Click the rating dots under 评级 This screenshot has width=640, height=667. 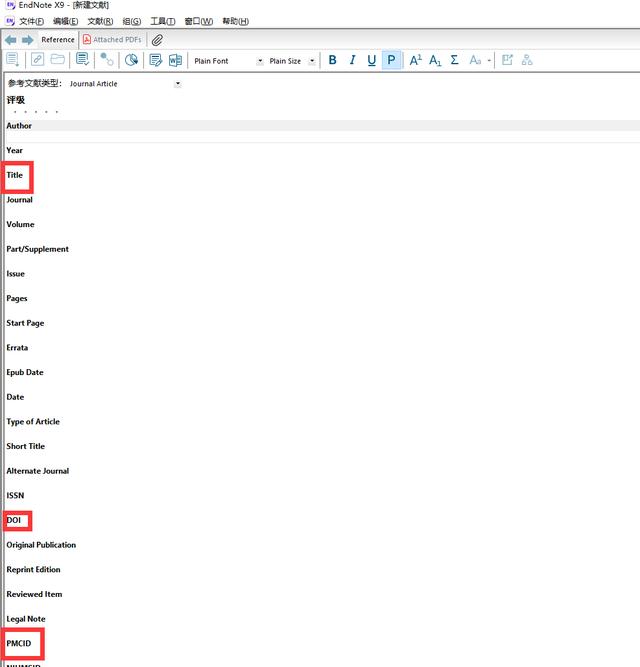36,112
